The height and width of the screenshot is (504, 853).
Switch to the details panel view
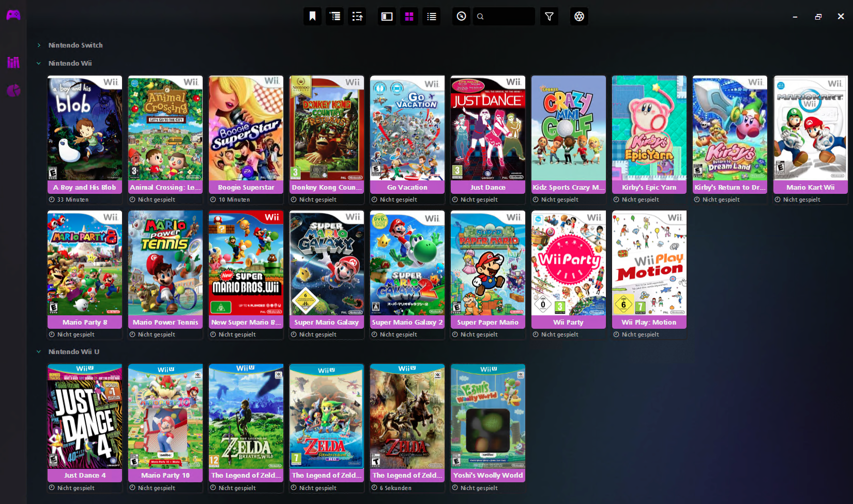[387, 17]
